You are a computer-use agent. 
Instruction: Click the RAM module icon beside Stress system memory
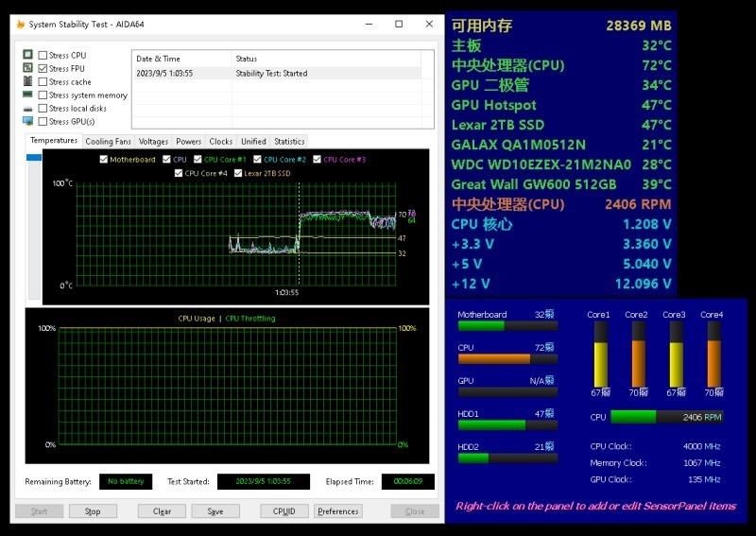click(x=27, y=95)
